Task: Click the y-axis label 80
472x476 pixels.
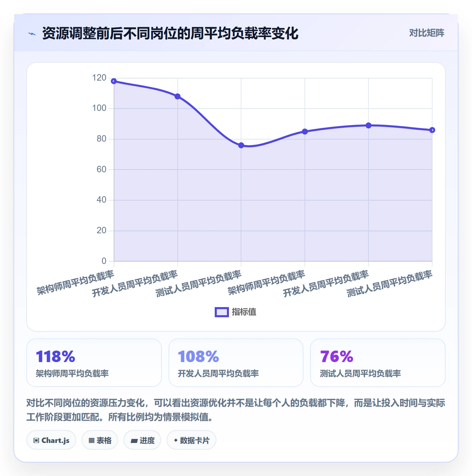Action: pos(101,139)
